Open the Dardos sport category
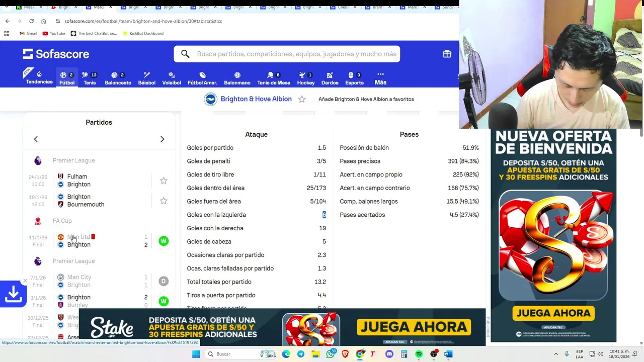Viewport: 644px width, 362px height. pos(330,78)
